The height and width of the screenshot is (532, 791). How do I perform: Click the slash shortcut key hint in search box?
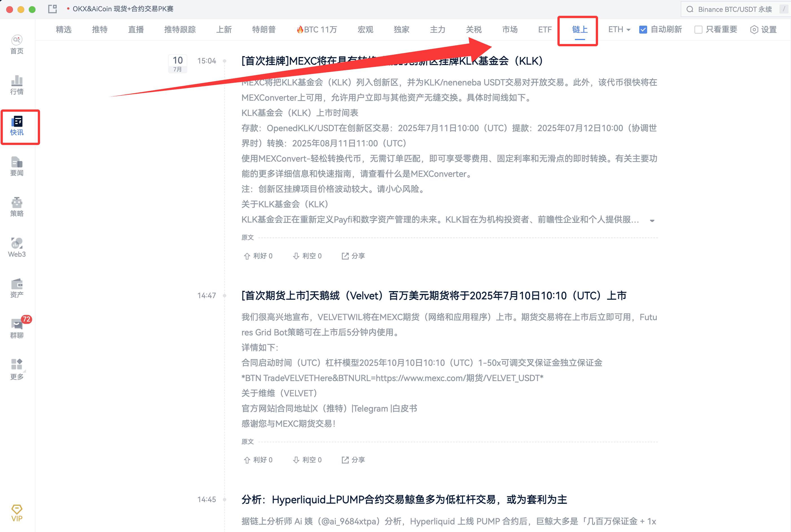click(784, 9)
